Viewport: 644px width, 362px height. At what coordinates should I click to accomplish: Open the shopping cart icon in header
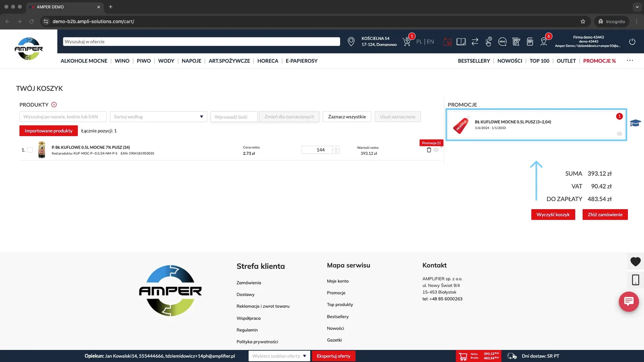pos(407,42)
